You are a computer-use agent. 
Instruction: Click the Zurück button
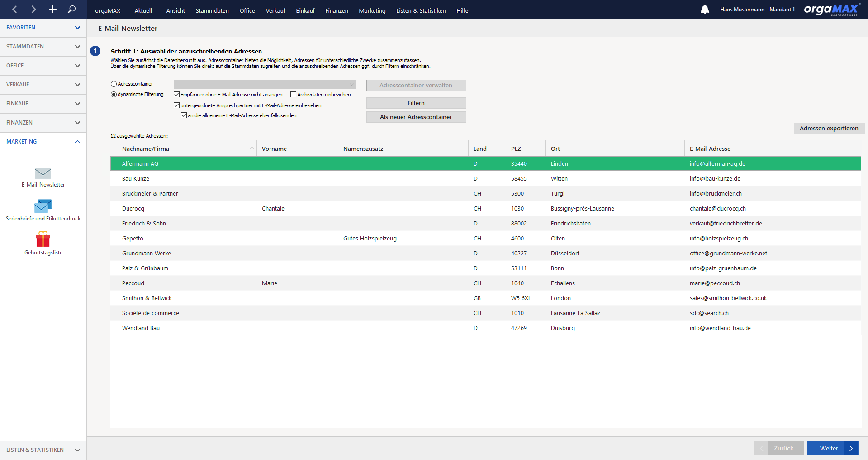[x=779, y=448]
